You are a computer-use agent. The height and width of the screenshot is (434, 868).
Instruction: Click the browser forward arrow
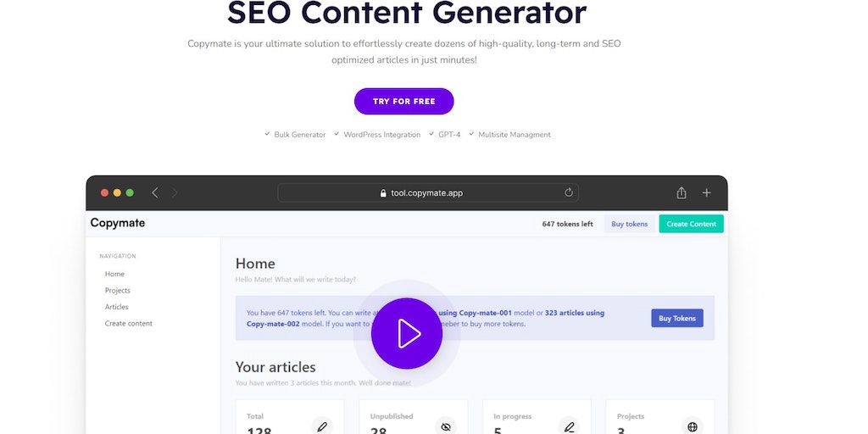point(175,193)
